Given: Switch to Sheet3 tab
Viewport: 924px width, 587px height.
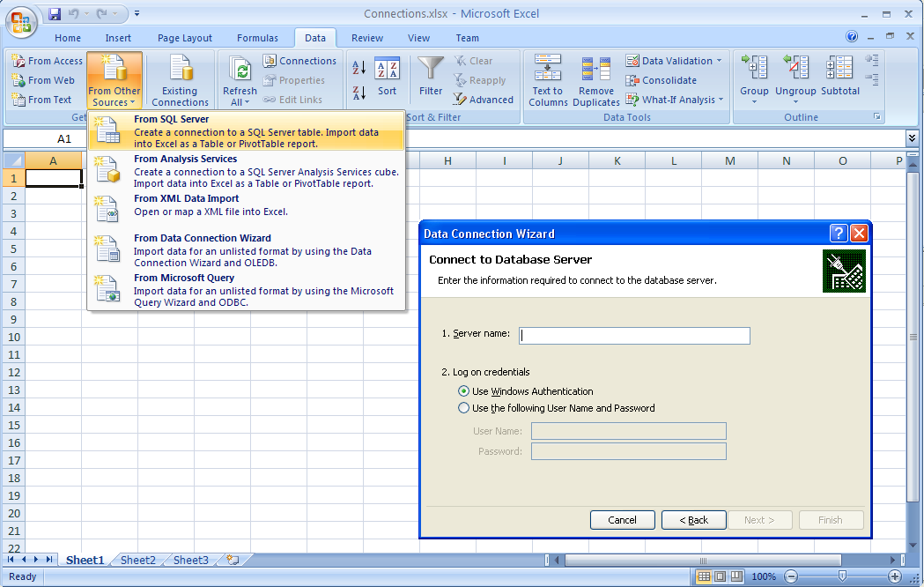Looking at the screenshot, I should click(190, 560).
